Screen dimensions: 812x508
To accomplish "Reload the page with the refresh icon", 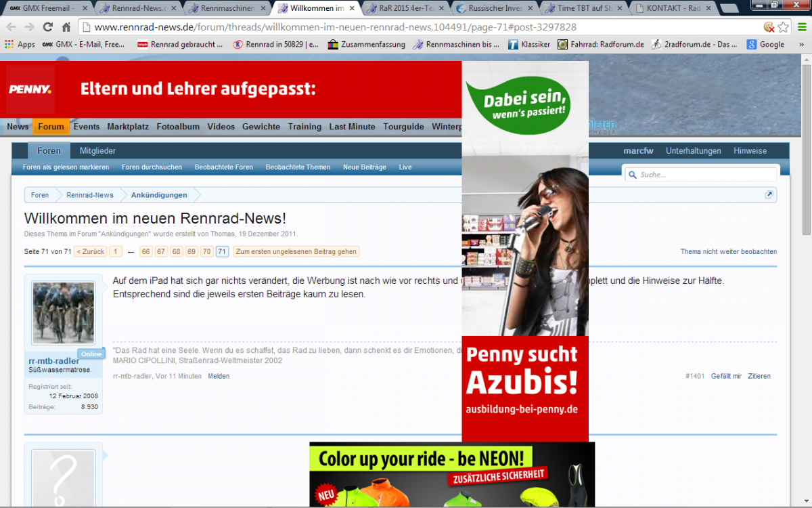I will (x=47, y=28).
